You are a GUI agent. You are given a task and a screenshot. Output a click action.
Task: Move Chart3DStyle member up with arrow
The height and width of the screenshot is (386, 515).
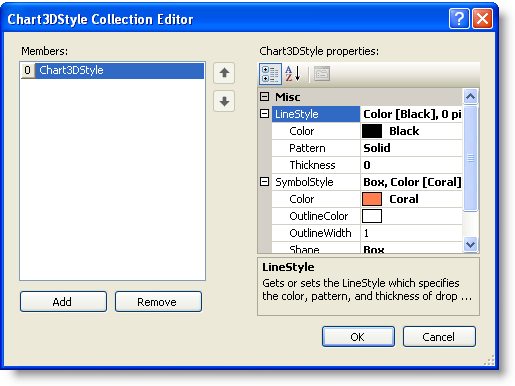point(224,73)
